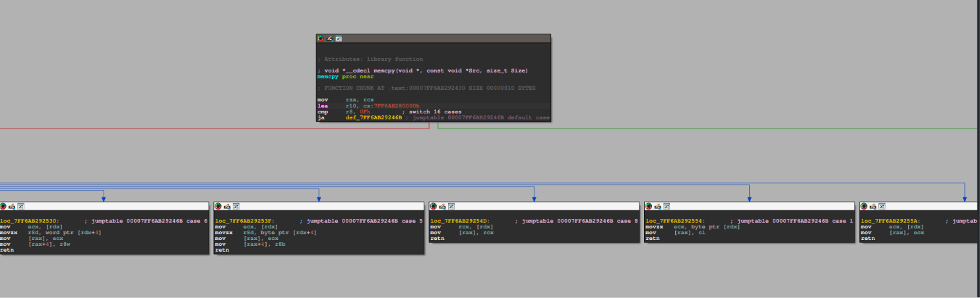Click title bar of loc_7FF6AB29254D node
980x298 pixels.
point(534,206)
